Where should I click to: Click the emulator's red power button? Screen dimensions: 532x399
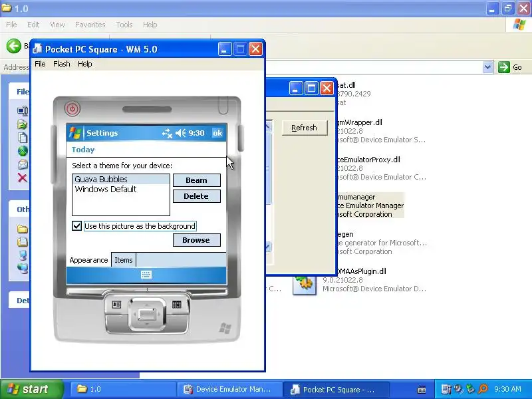coord(72,109)
